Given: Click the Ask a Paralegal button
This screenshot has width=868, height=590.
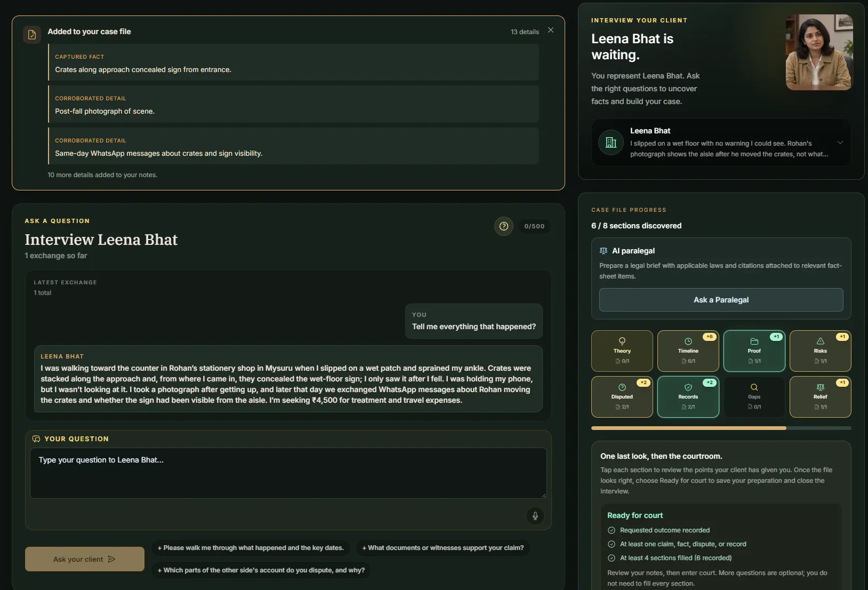Looking at the screenshot, I should pos(721,300).
